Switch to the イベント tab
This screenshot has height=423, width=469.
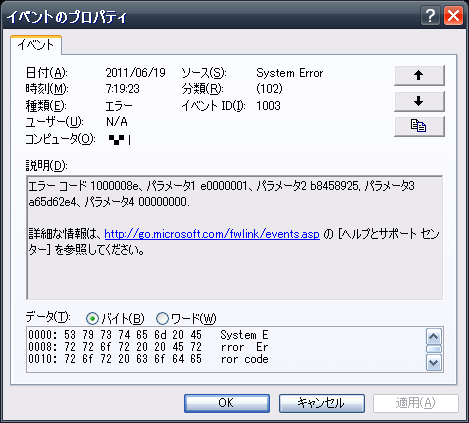[36, 45]
